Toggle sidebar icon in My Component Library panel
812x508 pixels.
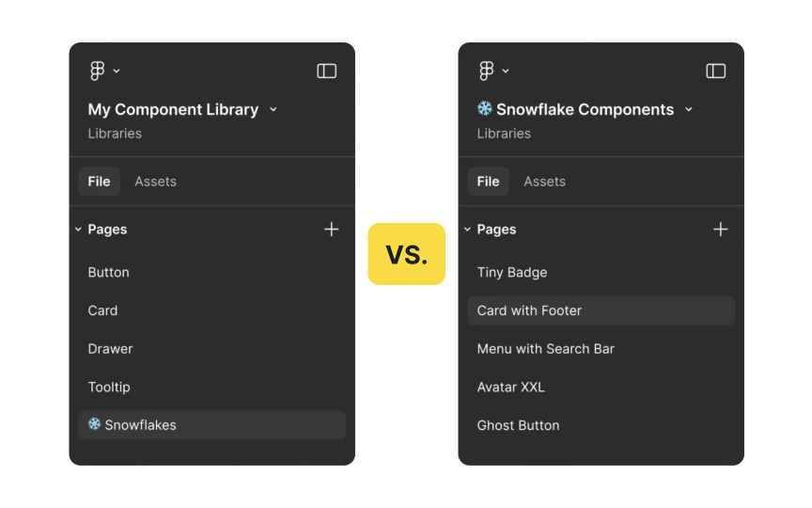tap(327, 71)
